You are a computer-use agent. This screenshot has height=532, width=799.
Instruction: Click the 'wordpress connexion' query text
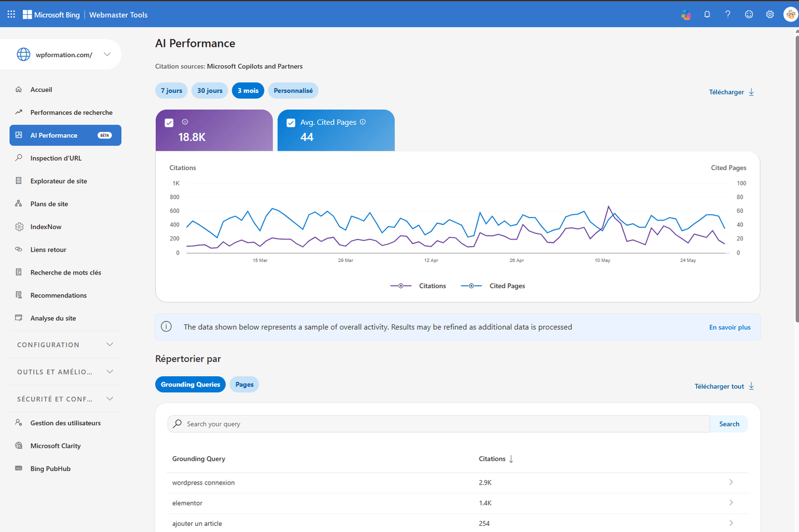coord(203,482)
